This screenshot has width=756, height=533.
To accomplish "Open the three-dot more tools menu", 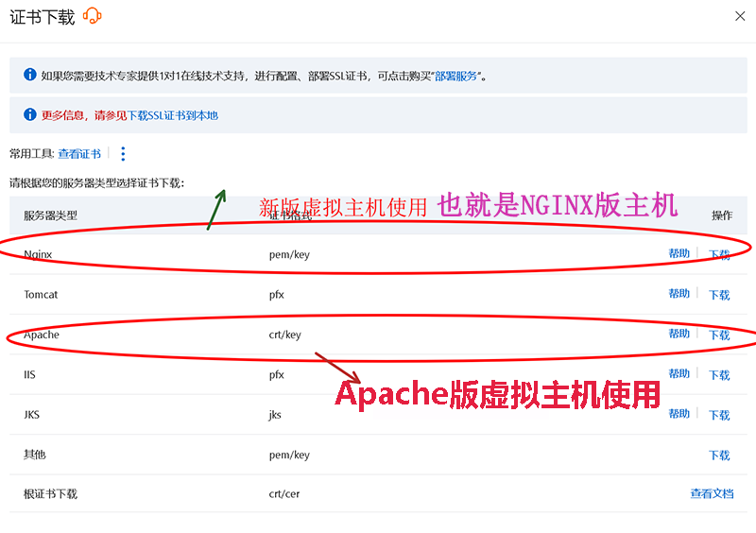I will pyautogui.click(x=123, y=154).
